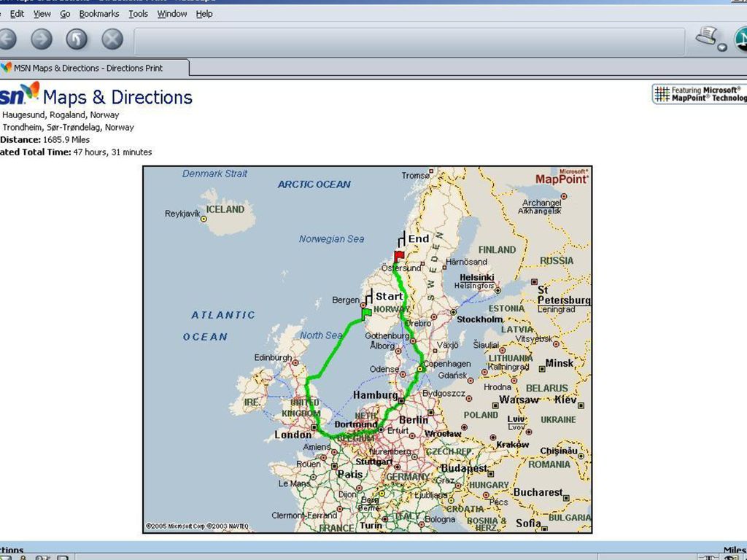Click the green Start flag on map
This screenshot has width=747, height=560.
tap(366, 314)
